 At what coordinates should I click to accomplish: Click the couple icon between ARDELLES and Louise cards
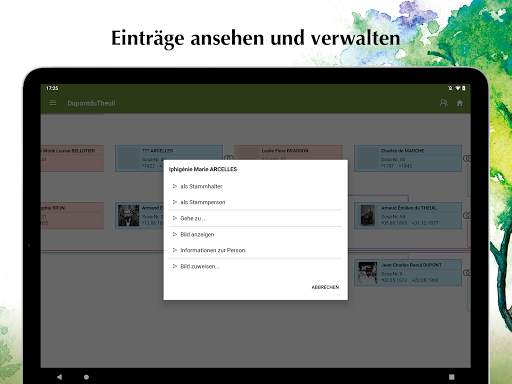[228, 157]
